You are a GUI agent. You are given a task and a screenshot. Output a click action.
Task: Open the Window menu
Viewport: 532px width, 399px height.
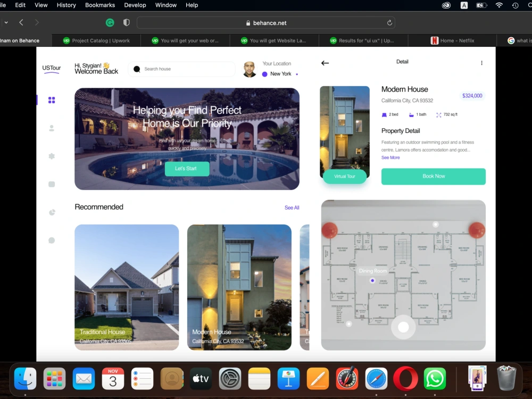166,5
